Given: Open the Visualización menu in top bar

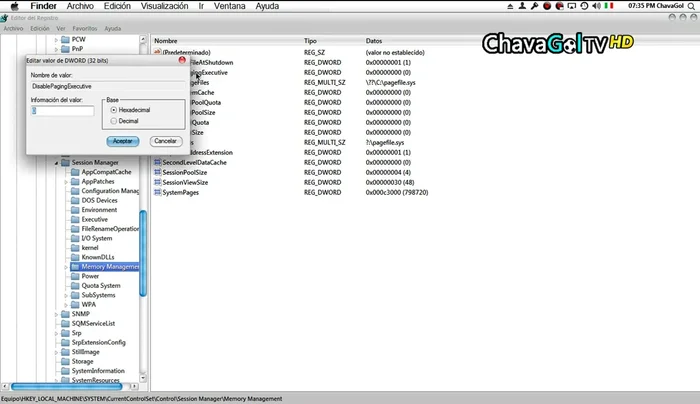Looking at the screenshot, I should [164, 6].
